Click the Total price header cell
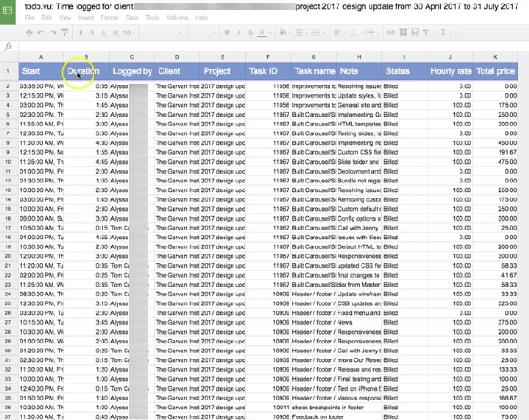Image resolution: width=529 pixels, height=420 pixels. tap(495, 71)
